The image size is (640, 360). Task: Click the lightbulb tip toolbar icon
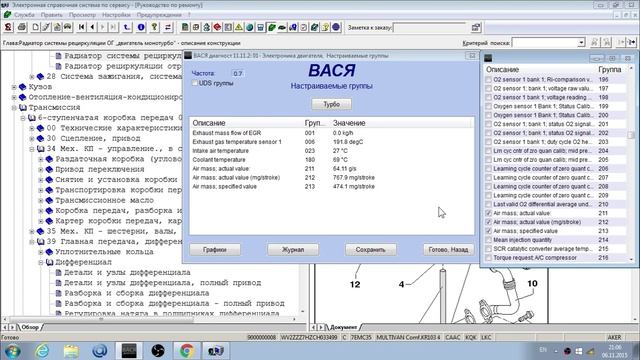point(325,27)
